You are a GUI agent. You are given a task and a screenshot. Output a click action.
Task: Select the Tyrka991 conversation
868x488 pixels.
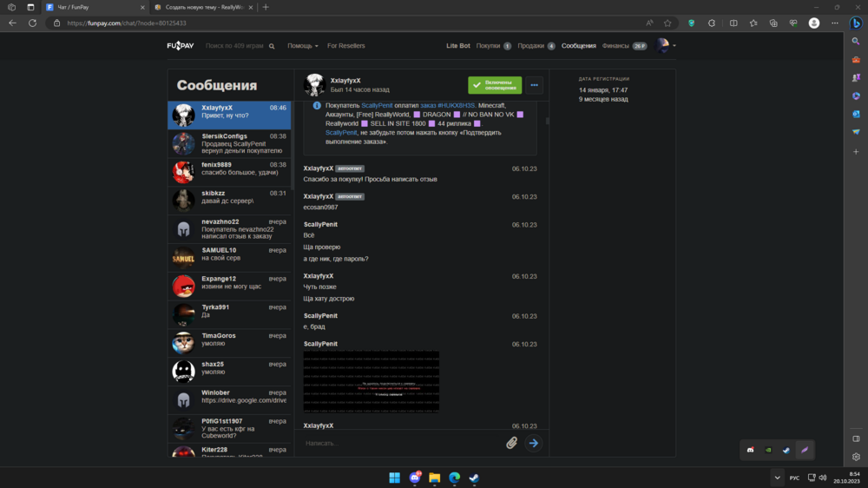pyautogui.click(x=229, y=314)
